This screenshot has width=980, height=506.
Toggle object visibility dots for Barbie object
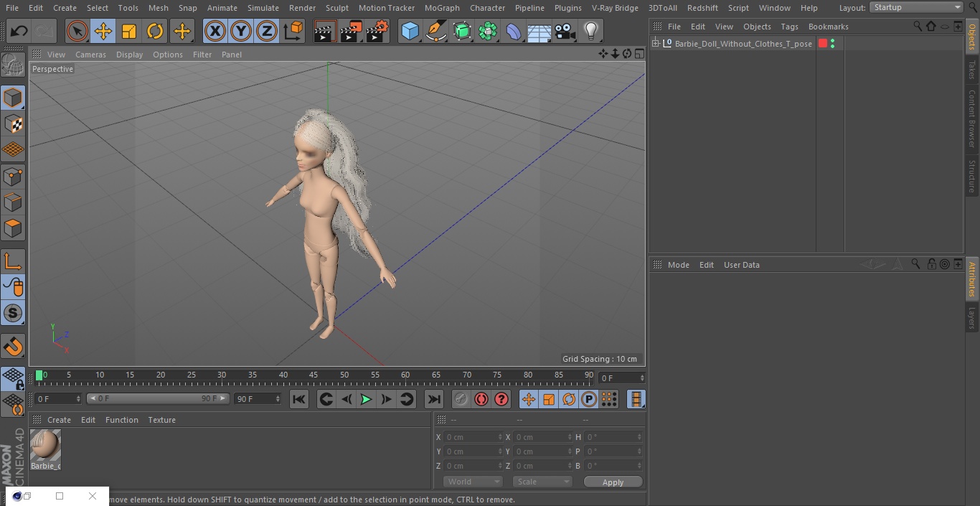832,44
